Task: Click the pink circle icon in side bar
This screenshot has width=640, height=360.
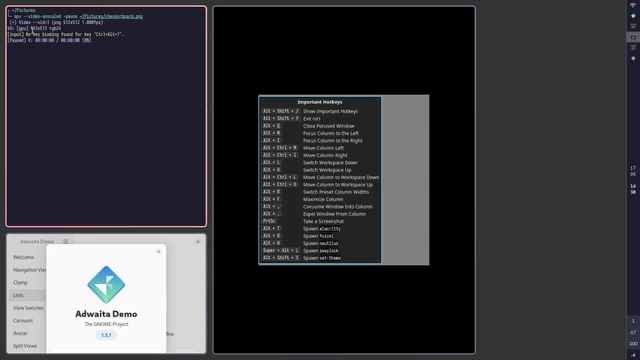Action: tap(633, 58)
